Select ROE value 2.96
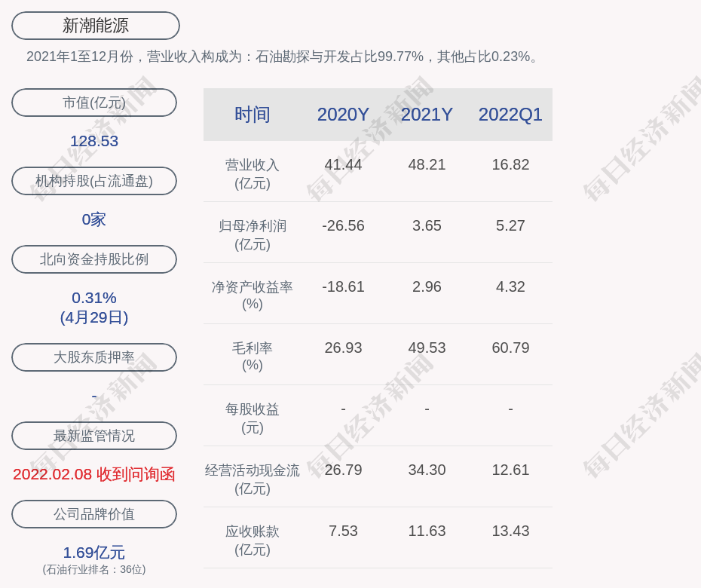701x588 pixels. coord(427,286)
